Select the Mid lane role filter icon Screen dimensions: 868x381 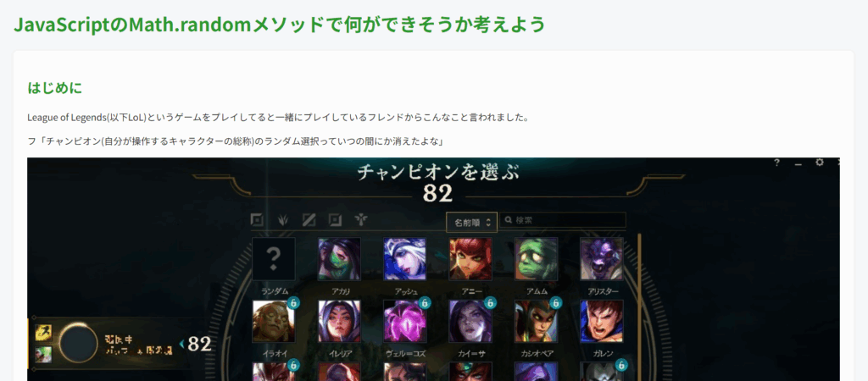(309, 220)
